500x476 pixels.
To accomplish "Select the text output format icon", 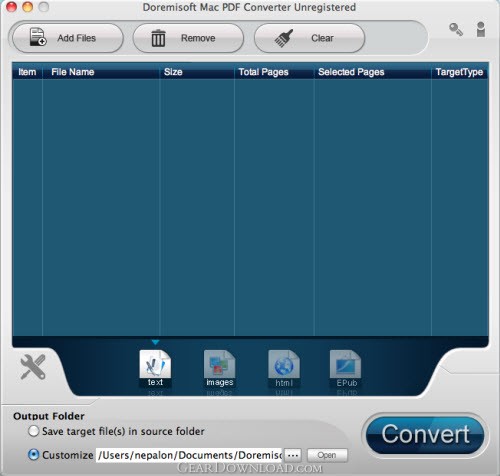I will coord(155,369).
